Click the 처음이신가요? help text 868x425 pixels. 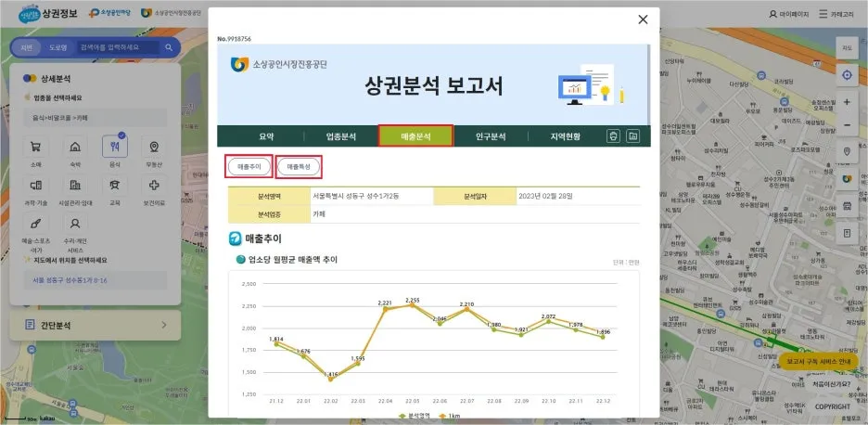point(832,383)
